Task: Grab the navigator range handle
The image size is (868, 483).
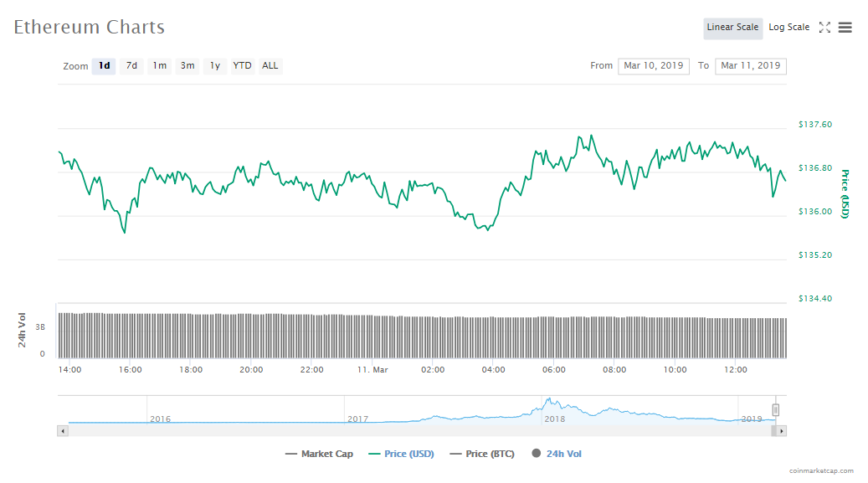Action: point(776,409)
